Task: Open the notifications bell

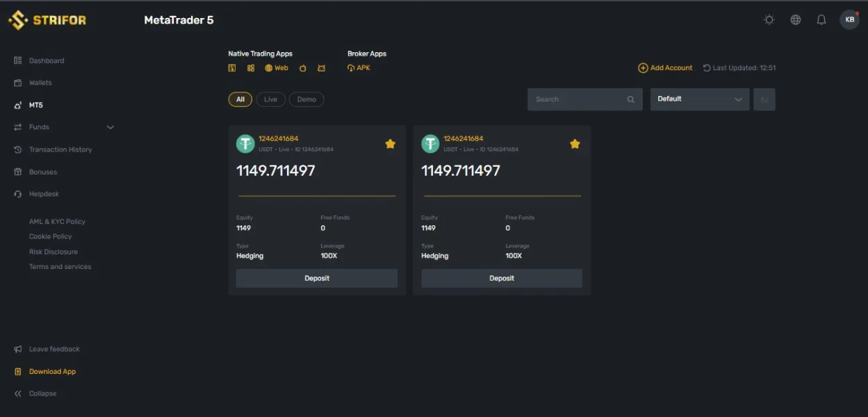Action: click(821, 20)
